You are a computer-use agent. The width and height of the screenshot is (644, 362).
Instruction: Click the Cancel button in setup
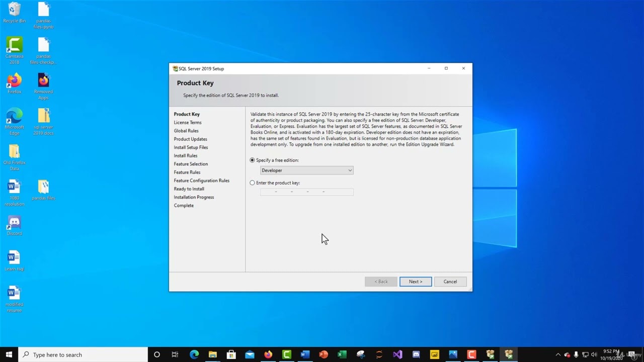[x=450, y=282]
